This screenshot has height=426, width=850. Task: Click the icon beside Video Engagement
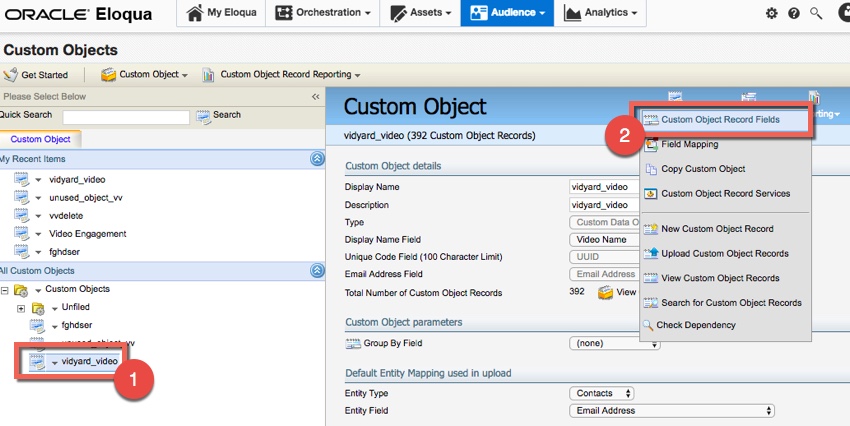point(22,234)
